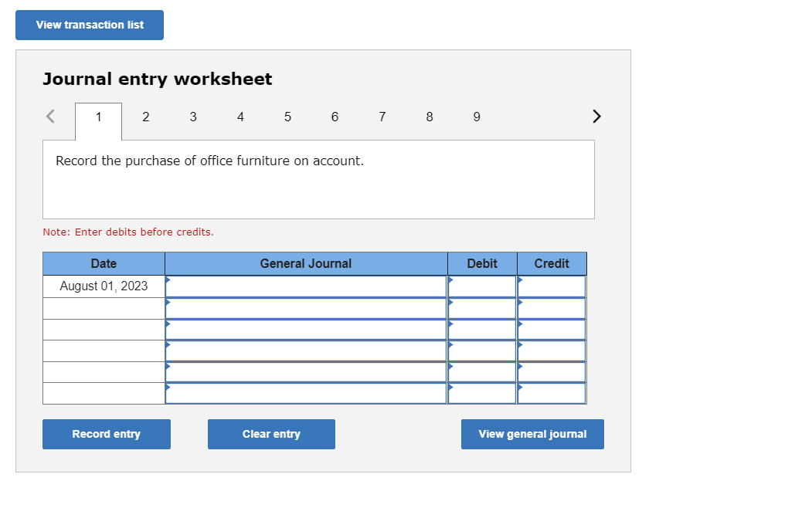Click third row Credit amount field

552,330
